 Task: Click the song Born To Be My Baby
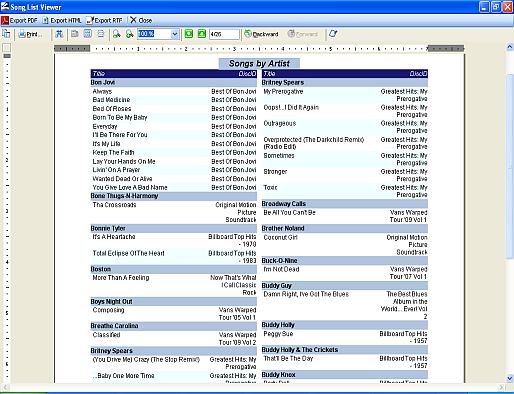click(120, 117)
